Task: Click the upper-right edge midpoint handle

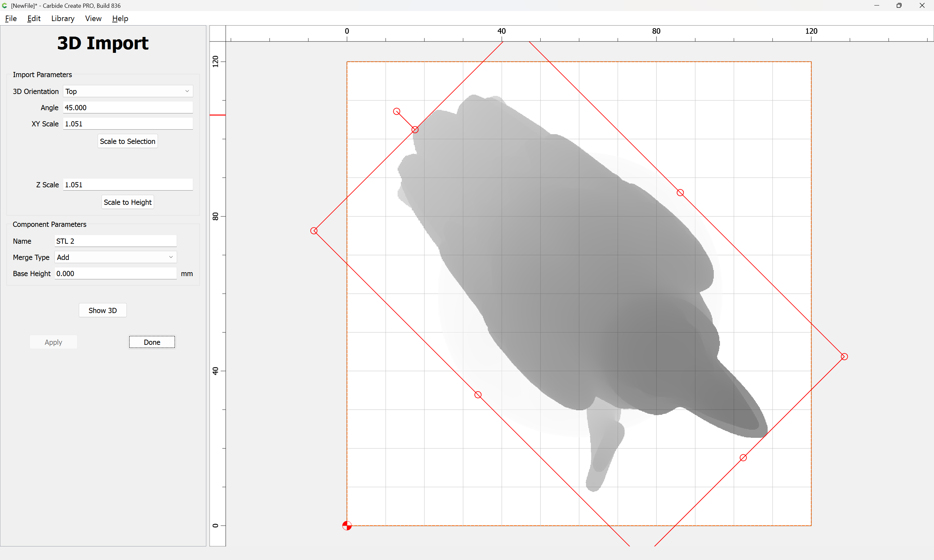Action: 680,193
